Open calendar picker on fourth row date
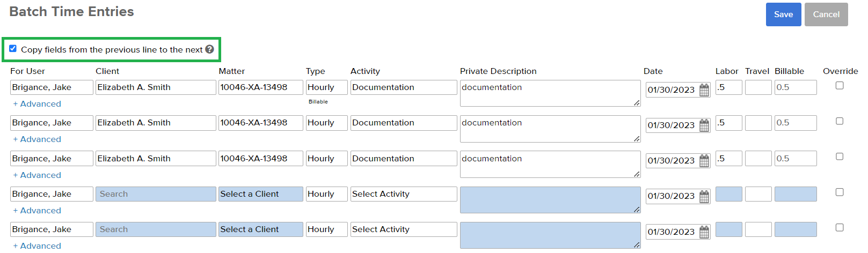This screenshot has height=253, width=868. tap(704, 196)
